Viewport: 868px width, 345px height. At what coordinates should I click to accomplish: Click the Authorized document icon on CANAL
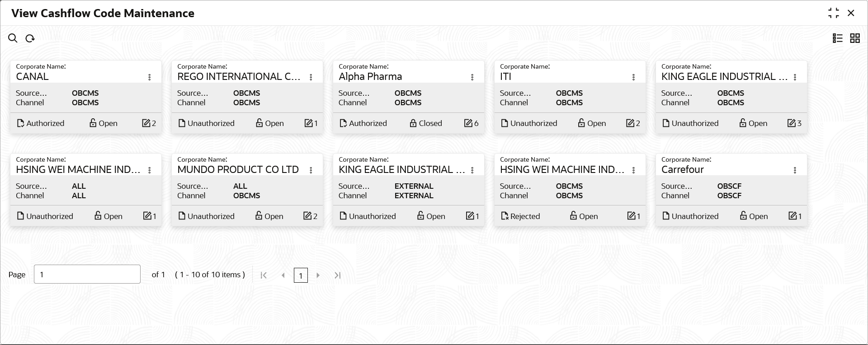pos(20,123)
